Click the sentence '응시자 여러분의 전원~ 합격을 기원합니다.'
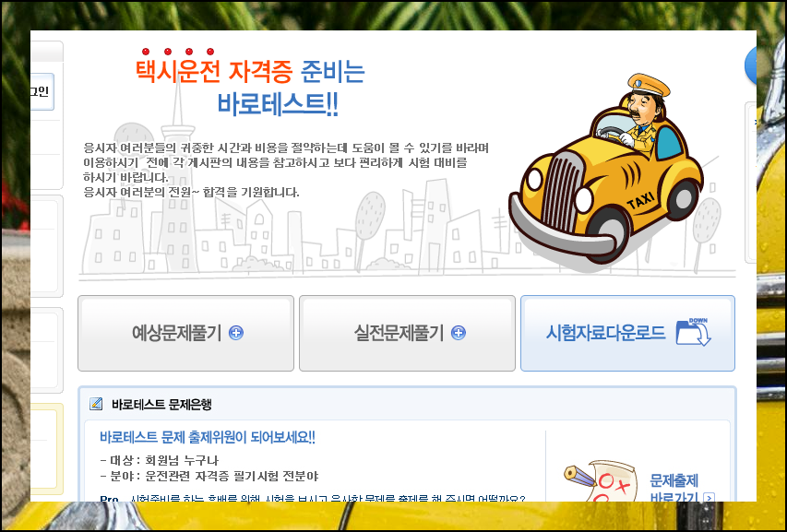Screen dimensions: 787x532 pos(191,192)
